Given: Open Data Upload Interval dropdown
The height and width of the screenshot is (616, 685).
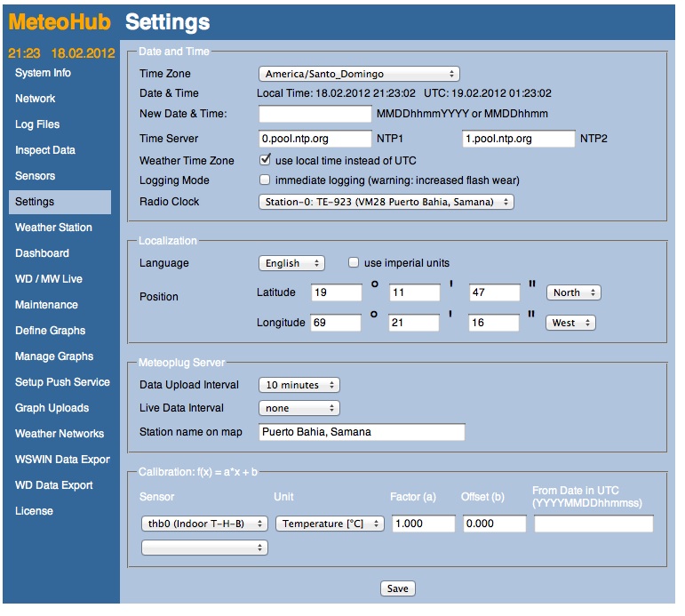Looking at the screenshot, I should [x=299, y=385].
